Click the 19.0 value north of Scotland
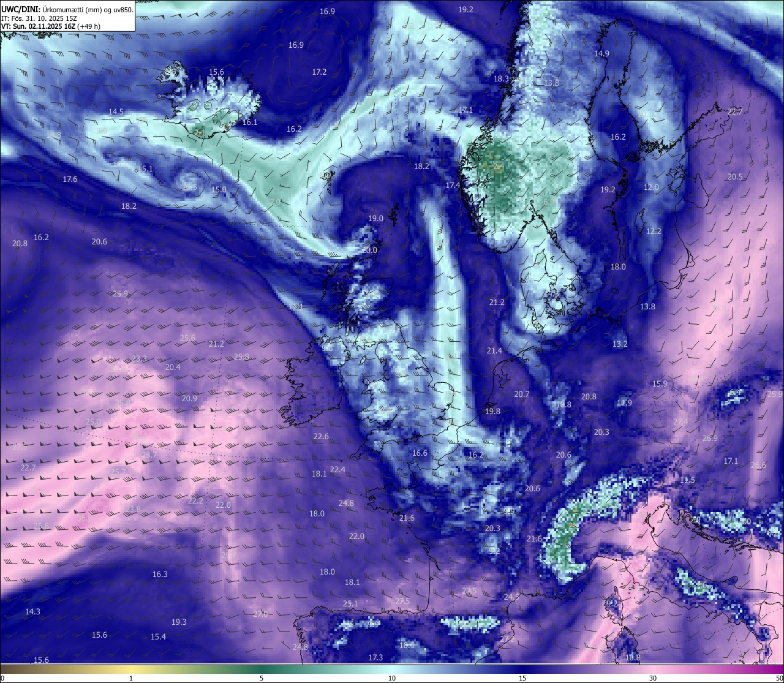Image resolution: width=784 pixels, height=683 pixels. (x=375, y=218)
